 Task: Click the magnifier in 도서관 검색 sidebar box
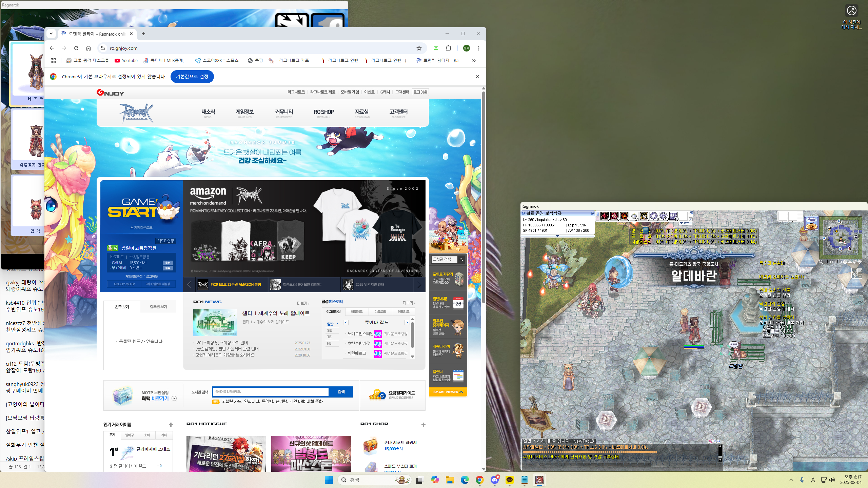[461, 259]
